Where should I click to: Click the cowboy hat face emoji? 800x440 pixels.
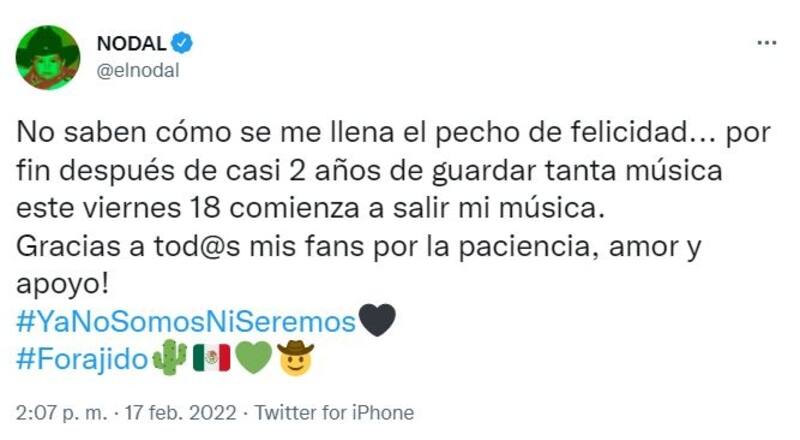(295, 357)
